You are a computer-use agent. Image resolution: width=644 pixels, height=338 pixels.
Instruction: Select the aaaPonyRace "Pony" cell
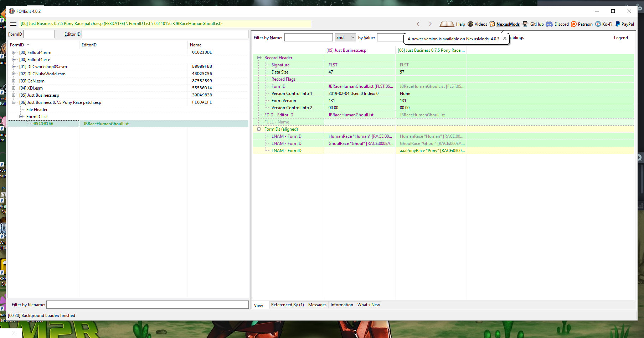coord(431,150)
